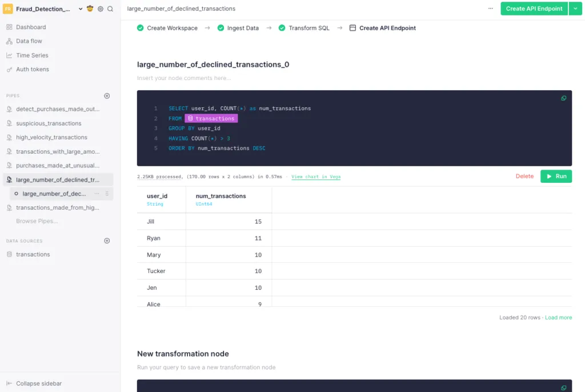Open workspace settings gear icon
This screenshot has width=585, height=392.
[x=101, y=9]
